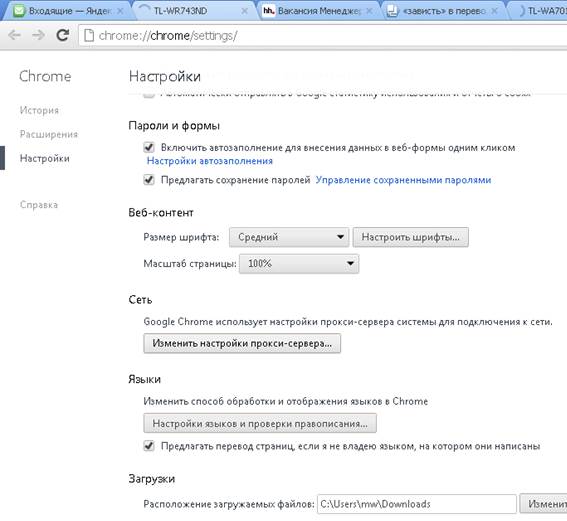Viewport: 567px width, 521px height.
Task: Close the «зависть» в перевод tab
Action: pos(494,11)
